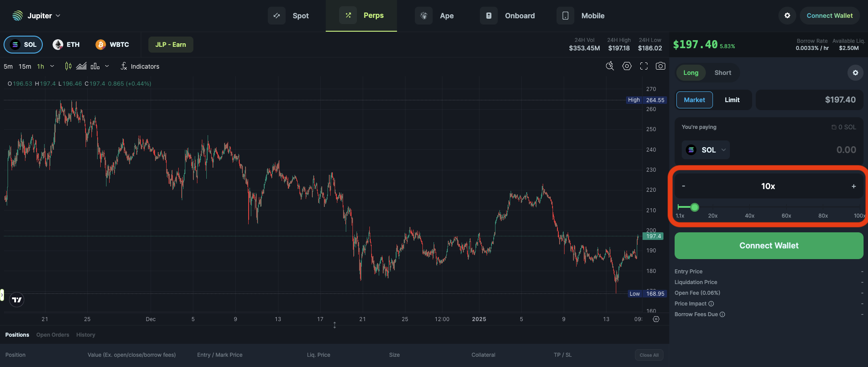Image resolution: width=868 pixels, height=367 pixels.
Task: Select the area chart style icon
Action: [82, 66]
